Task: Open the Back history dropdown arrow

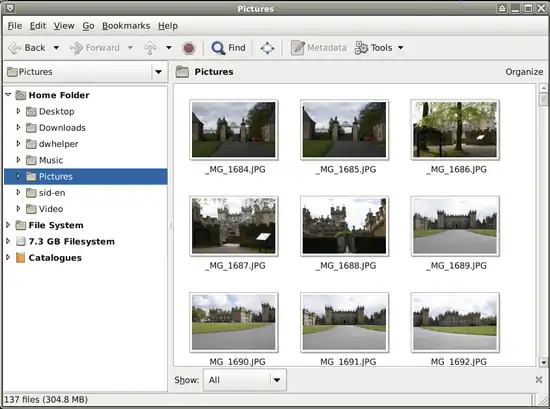Action: [56, 48]
